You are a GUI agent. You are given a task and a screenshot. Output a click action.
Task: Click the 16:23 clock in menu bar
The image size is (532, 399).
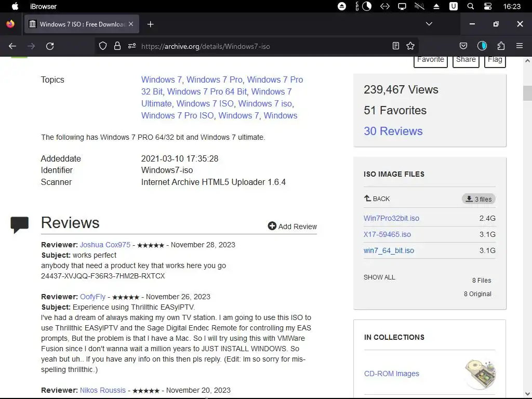tap(512, 6)
